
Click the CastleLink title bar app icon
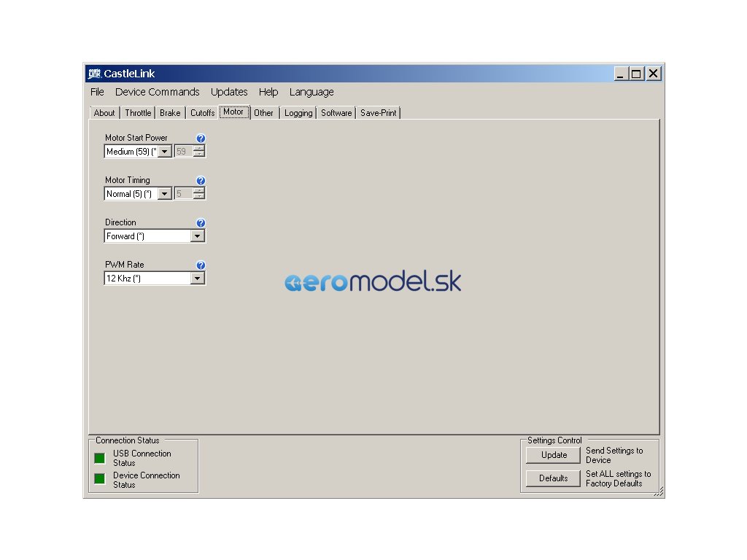click(94, 74)
